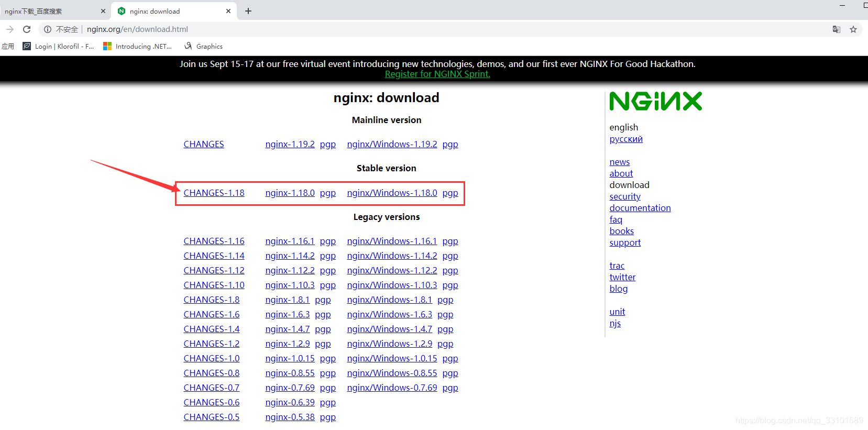Open the CHANGES-1.18 stable changelog
The image size is (868, 430).
214,193
